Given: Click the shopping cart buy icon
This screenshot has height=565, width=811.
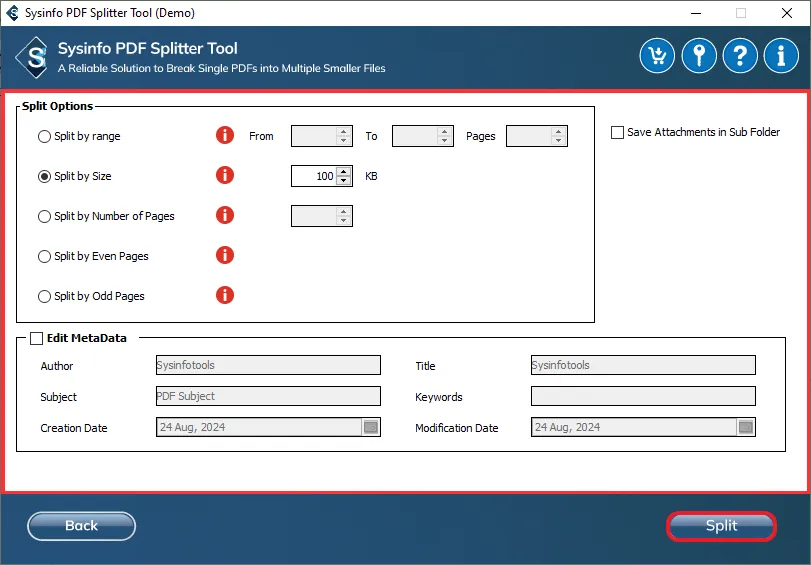Looking at the screenshot, I should coord(657,56).
